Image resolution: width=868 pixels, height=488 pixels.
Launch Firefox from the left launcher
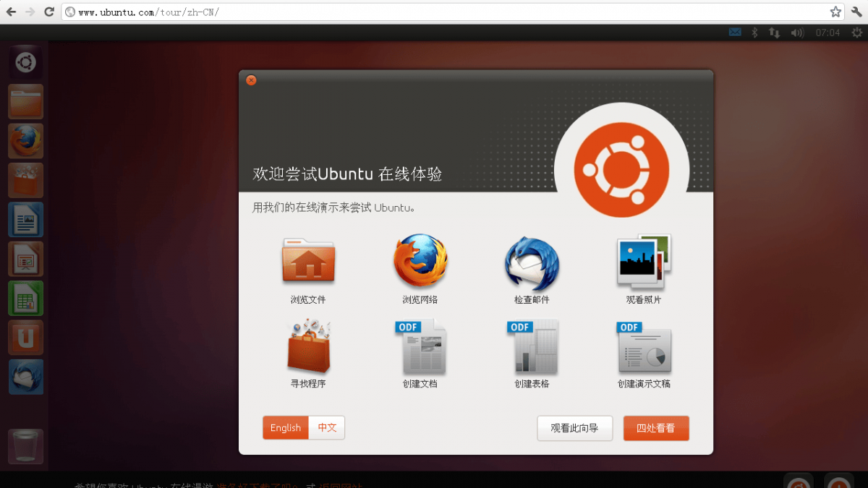click(x=25, y=141)
